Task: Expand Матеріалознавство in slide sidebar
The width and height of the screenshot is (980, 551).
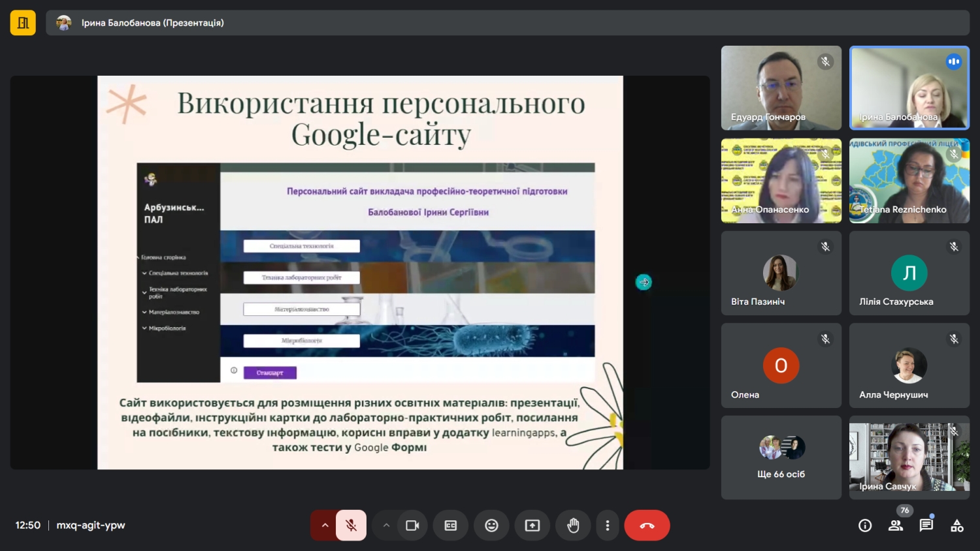Action: pos(144,312)
